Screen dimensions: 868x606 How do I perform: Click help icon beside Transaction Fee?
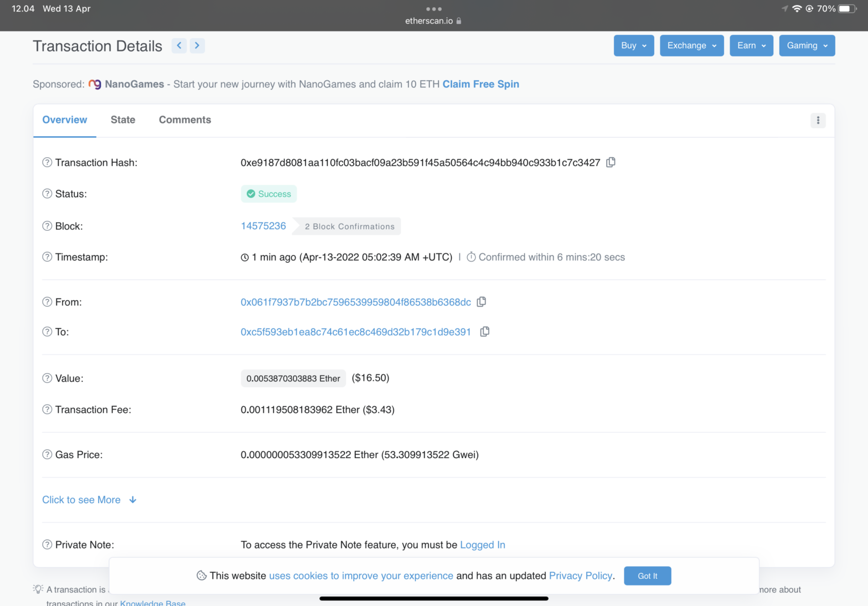[x=47, y=410]
